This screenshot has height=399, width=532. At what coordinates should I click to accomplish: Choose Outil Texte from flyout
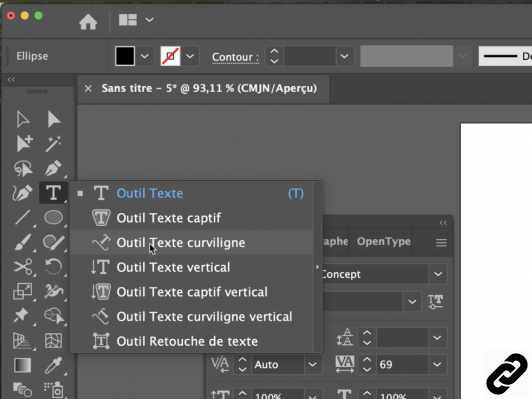[x=191, y=193]
